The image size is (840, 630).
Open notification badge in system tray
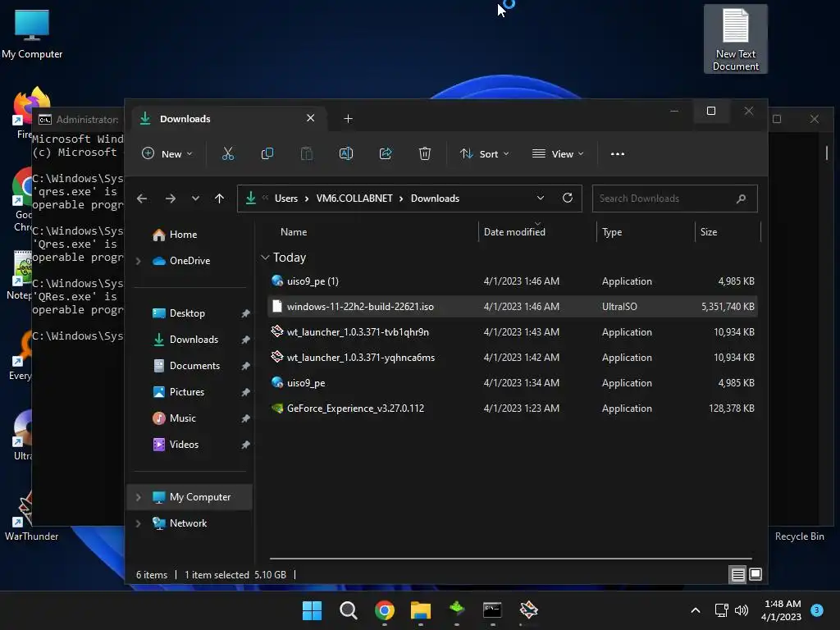817,610
